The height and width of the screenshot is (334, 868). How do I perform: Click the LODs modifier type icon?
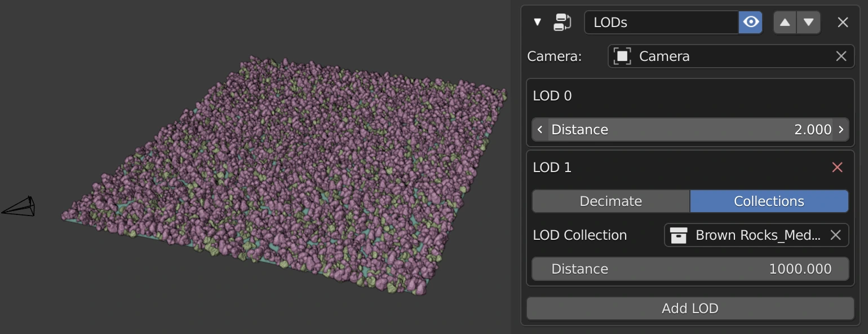pyautogui.click(x=562, y=22)
